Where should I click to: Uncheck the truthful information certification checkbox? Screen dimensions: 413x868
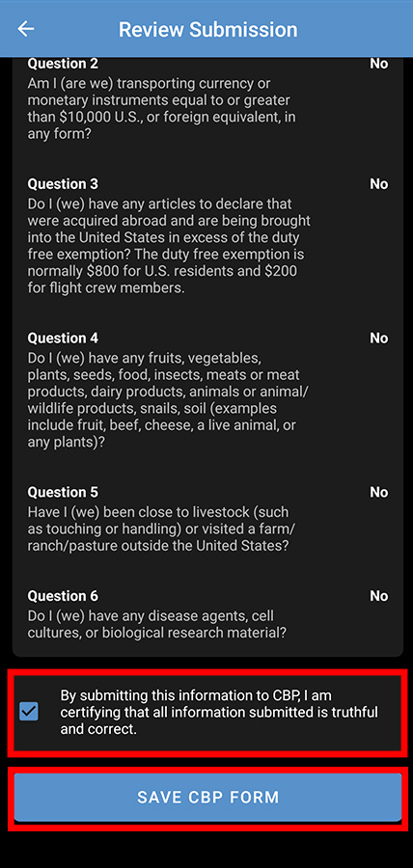pos(28,712)
